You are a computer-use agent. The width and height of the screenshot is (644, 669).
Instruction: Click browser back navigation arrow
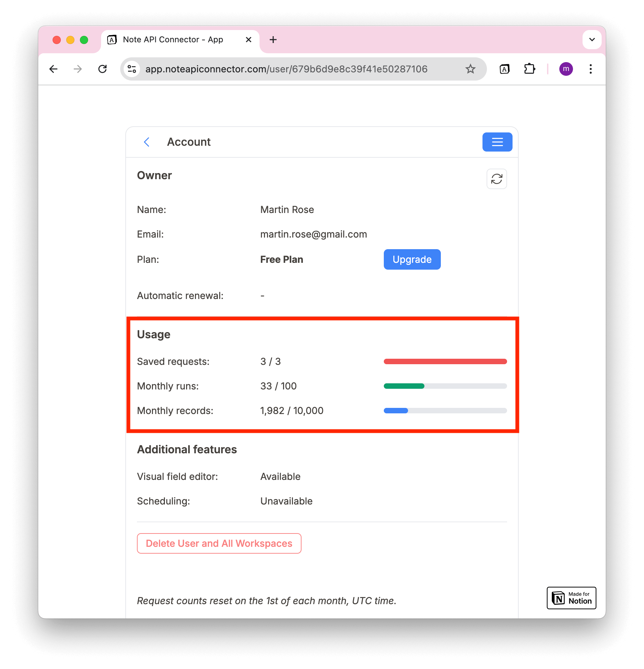click(x=54, y=69)
